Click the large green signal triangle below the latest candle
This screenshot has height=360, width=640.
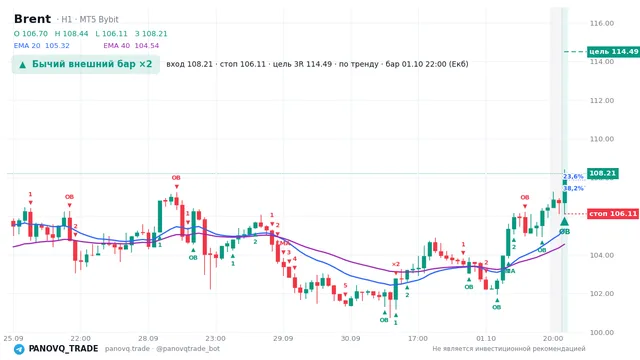pos(564,222)
